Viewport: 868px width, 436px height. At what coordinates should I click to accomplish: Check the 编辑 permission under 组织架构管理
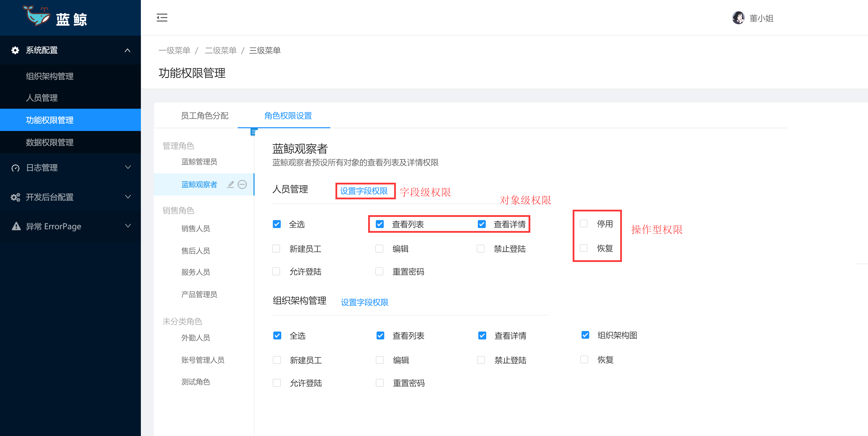(x=380, y=360)
